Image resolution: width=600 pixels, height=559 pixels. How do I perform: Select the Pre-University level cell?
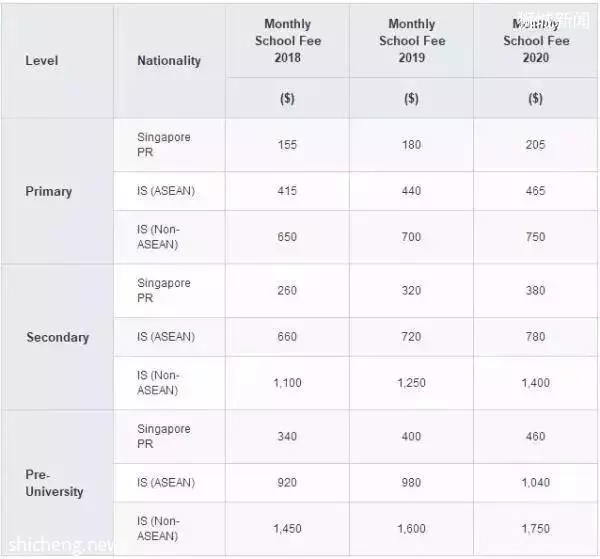(x=54, y=483)
